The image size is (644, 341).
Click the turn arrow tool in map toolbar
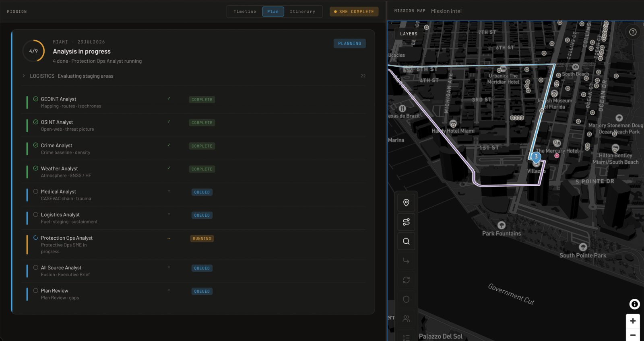click(x=406, y=261)
